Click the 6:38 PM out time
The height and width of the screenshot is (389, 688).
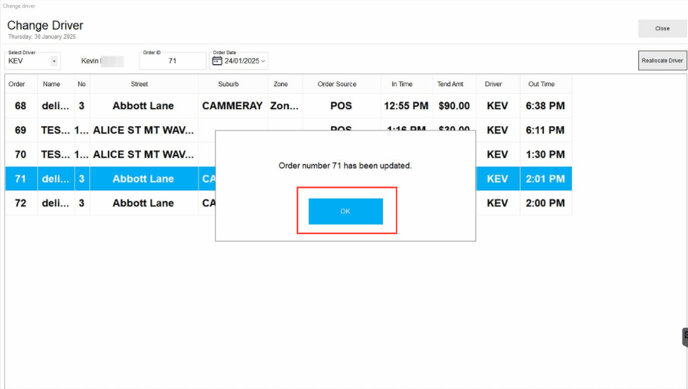pos(545,106)
